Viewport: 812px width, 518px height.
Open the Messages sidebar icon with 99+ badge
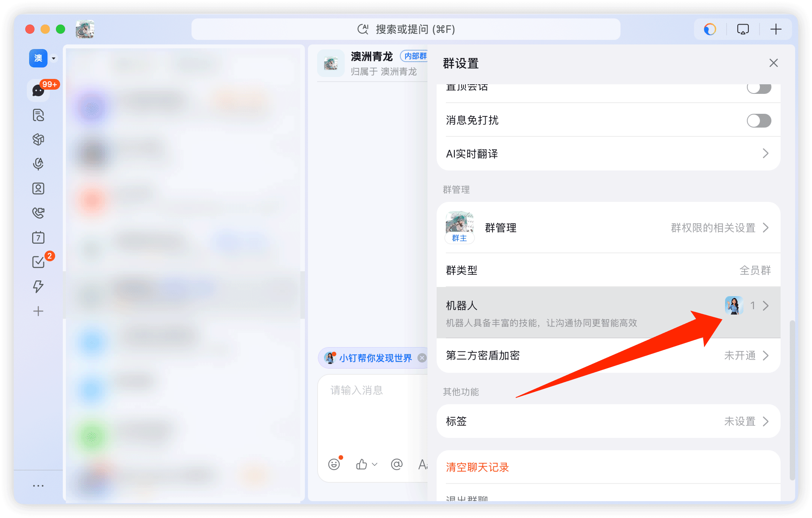click(x=38, y=90)
